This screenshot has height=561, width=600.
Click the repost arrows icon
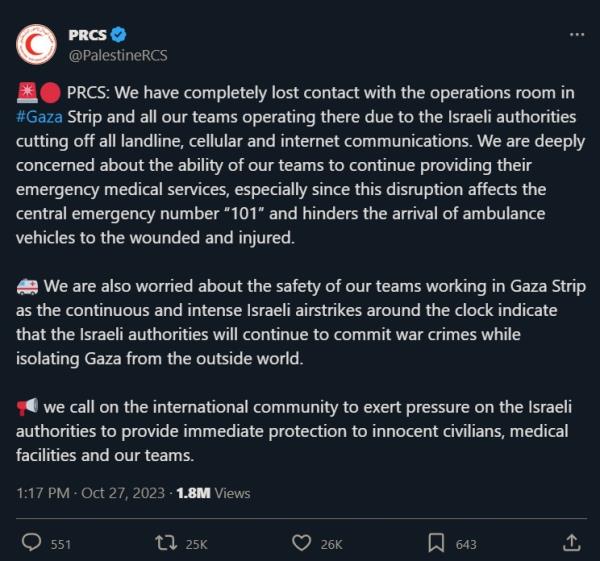[167, 543]
